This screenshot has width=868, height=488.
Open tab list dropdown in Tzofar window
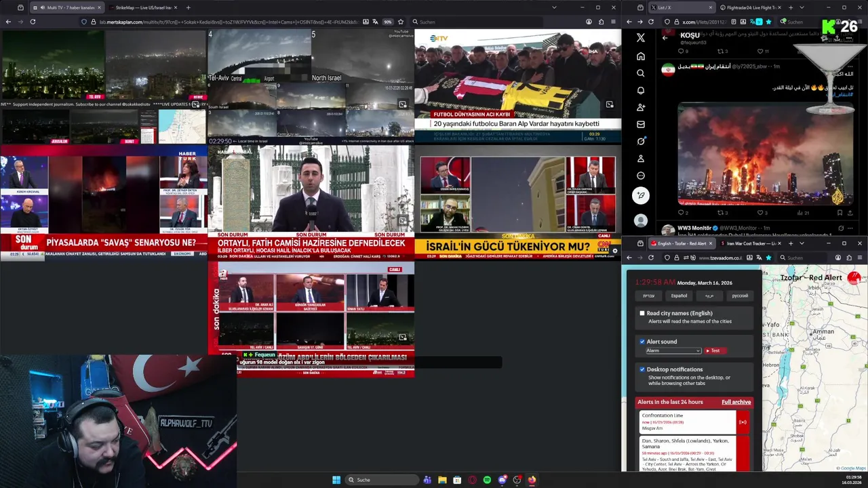pos(802,243)
